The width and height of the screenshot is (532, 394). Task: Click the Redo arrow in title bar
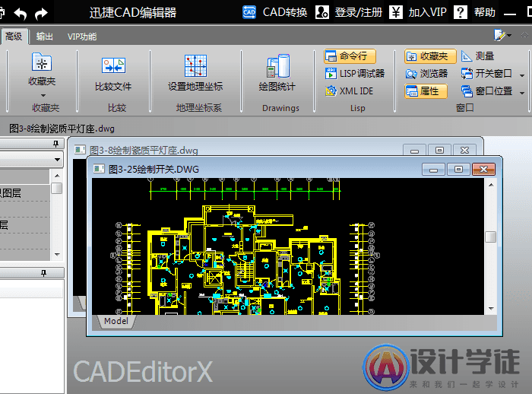[41, 14]
